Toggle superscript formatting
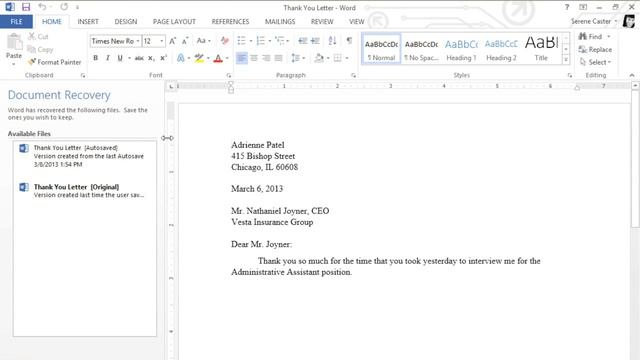The image size is (640, 360). tap(164, 58)
